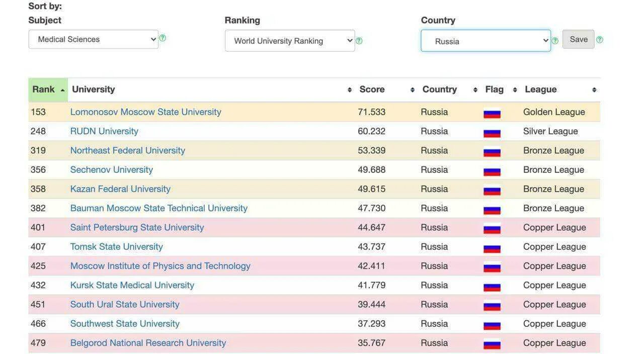Screen dimensions: 644x354
Task: Open Lomonosov Moscow State University link
Action: [145, 112]
